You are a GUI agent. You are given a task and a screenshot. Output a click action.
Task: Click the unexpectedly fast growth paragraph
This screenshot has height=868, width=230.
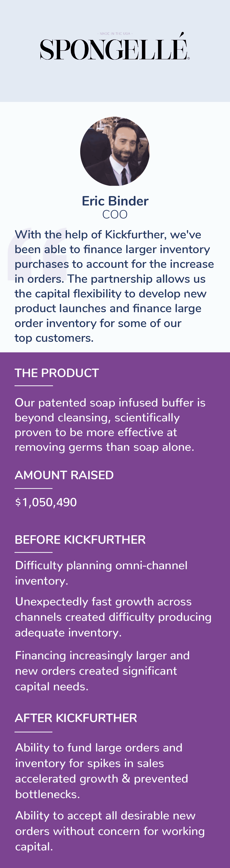click(113, 617)
